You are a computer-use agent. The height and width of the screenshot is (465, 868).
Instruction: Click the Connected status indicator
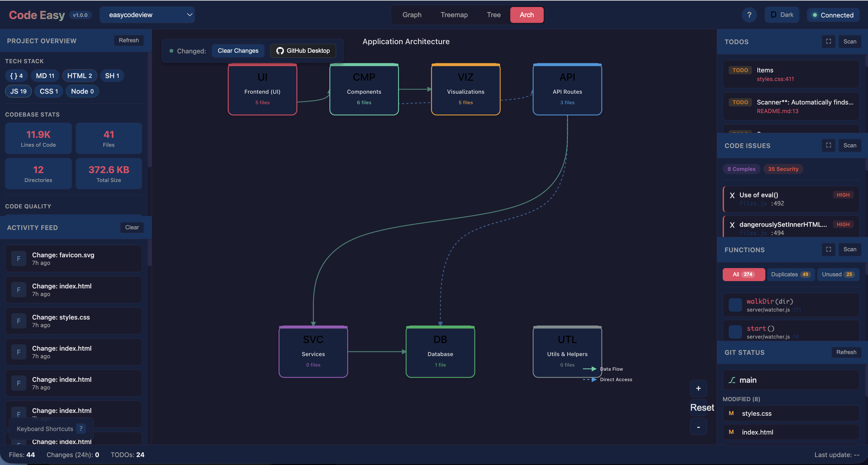[x=833, y=15]
